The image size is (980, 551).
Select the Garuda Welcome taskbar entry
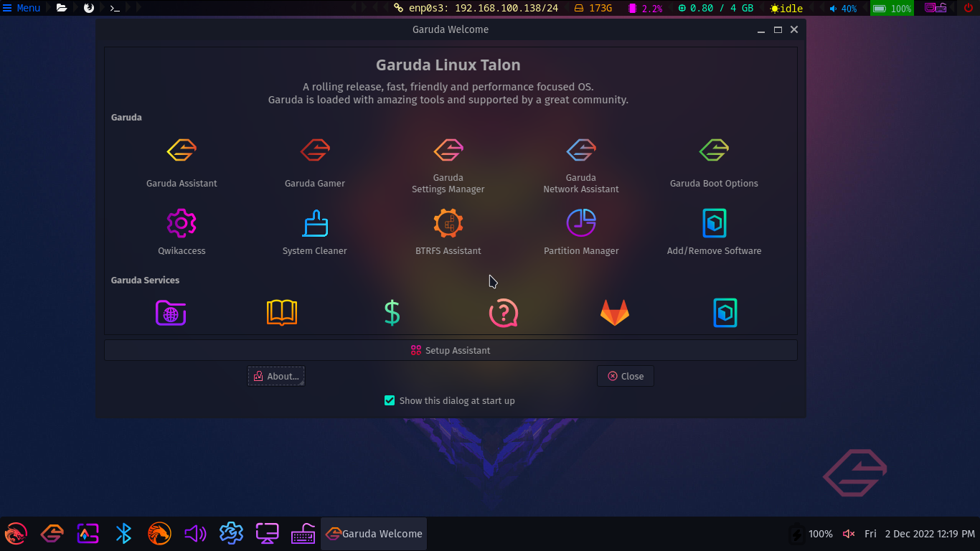point(374,534)
